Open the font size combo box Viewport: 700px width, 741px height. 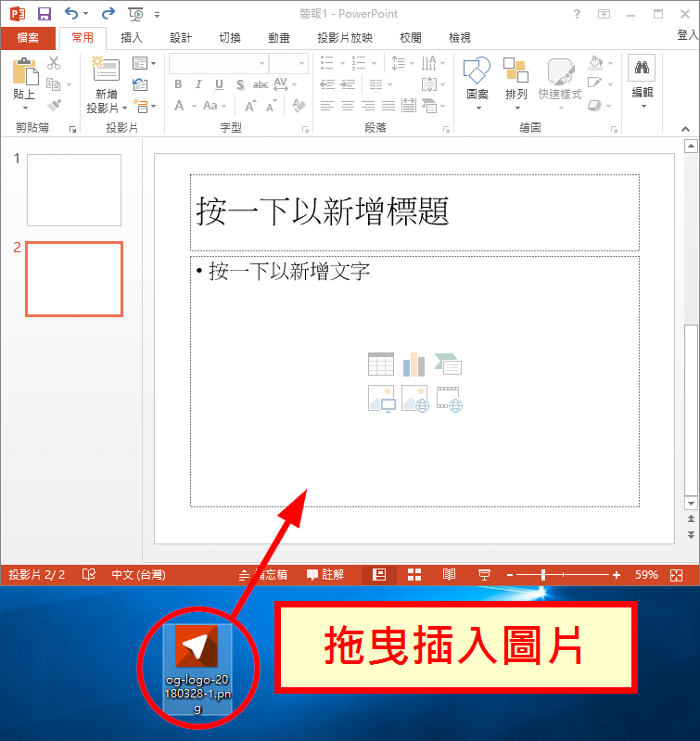coord(288,63)
